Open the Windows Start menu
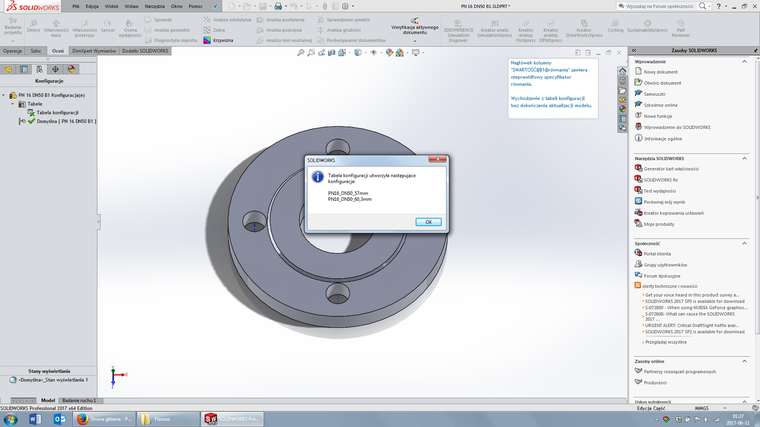760x427 pixels. (x=10, y=419)
